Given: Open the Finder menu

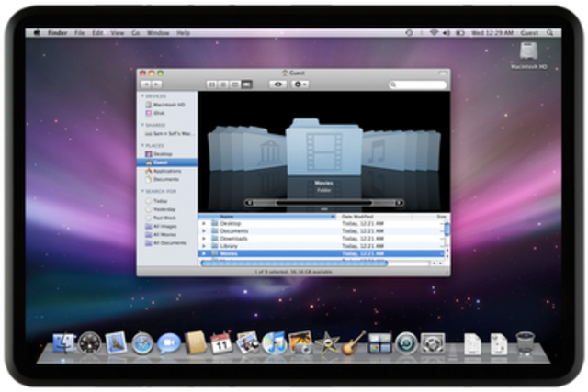Looking at the screenshot, I should (57, 33).
